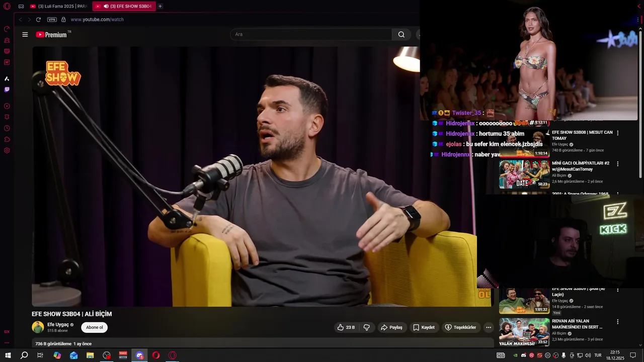This screenshot has width=644, height=362.
Task: Open Windows taskbar search
Action: [24, 355]
